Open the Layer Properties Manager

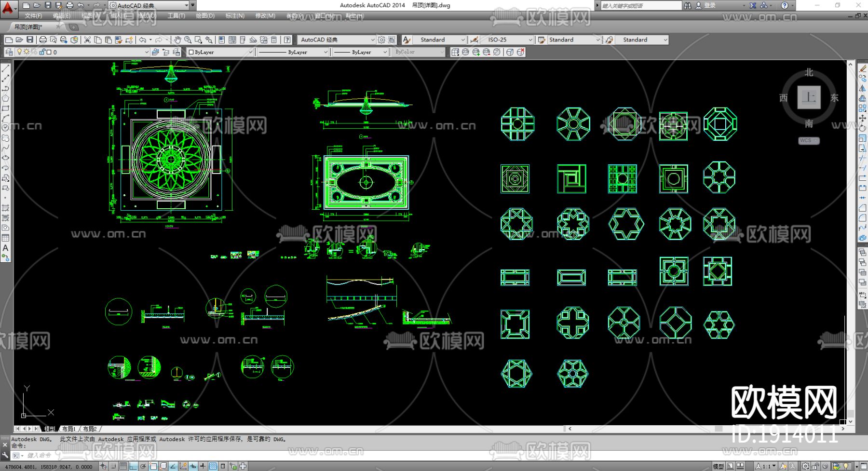(9, 52)
